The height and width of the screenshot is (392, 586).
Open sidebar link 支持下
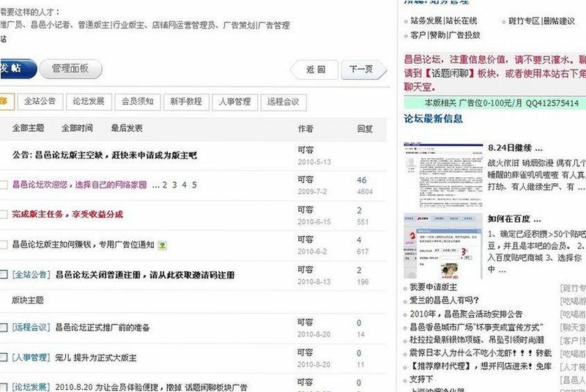[x=421, y=380]
